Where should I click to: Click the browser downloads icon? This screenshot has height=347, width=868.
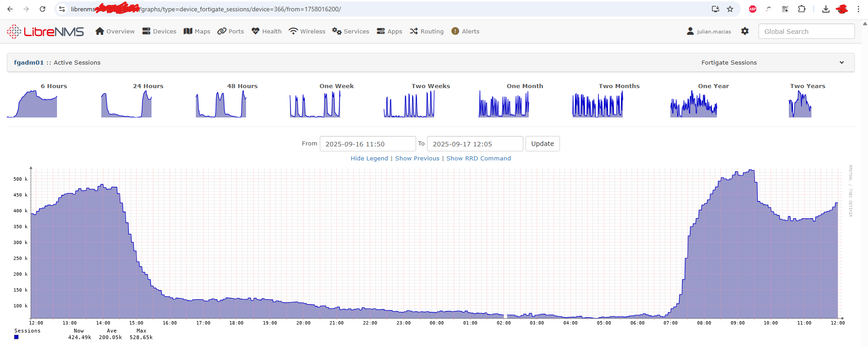tap(825, 9)
